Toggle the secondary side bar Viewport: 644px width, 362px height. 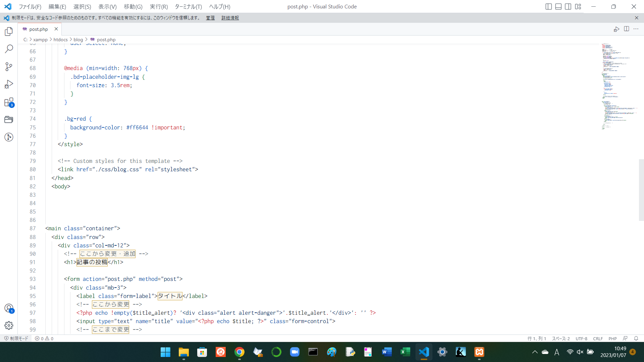[568, 6]
